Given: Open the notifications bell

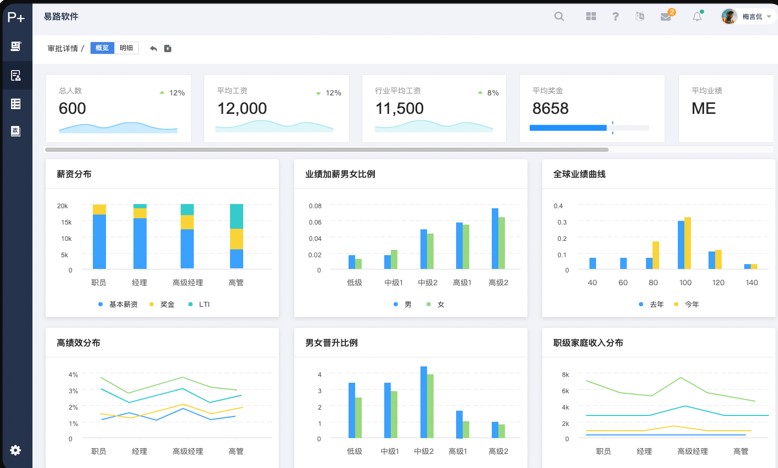Looking at the screenshot, I should click(x=697, y=16).
